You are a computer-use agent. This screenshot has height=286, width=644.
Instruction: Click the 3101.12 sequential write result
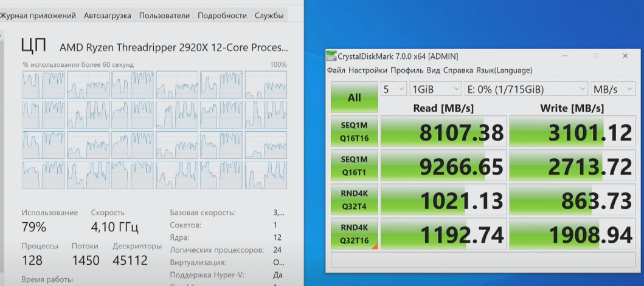(572, 132)
